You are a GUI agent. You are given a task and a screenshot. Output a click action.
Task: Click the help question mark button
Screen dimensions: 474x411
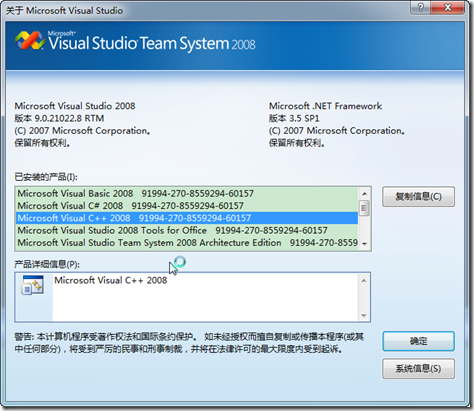[x=421, y=7]
